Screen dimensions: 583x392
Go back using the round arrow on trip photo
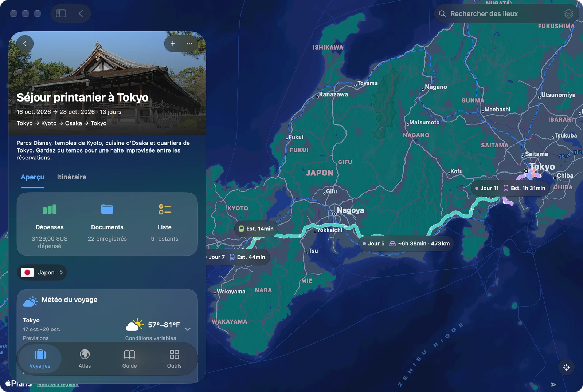click(25, 44)
